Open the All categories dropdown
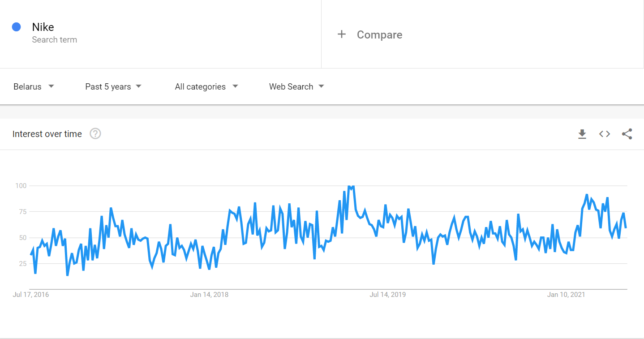Viewport: 644px width, 339px height. pyautogui.click(x=206, y=86)
